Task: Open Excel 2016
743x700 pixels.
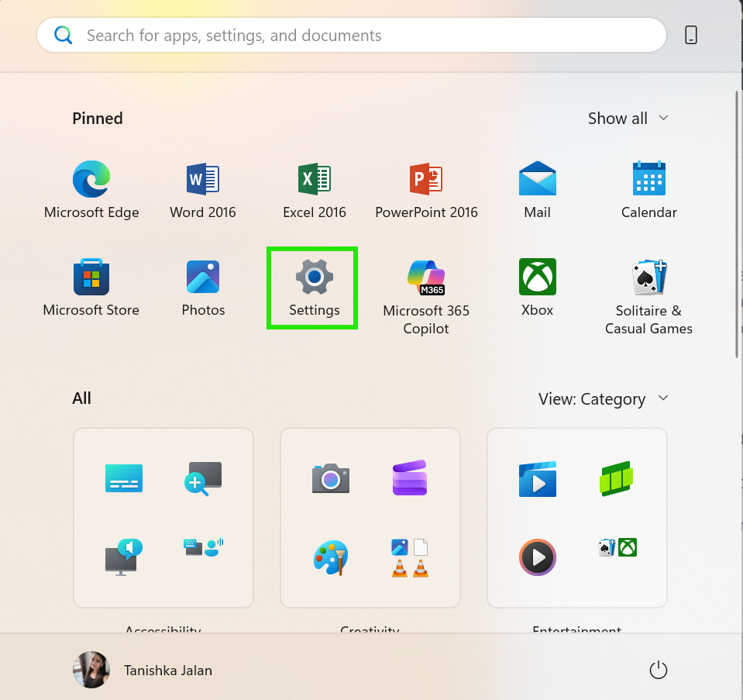Action: [x=314, y=190]
